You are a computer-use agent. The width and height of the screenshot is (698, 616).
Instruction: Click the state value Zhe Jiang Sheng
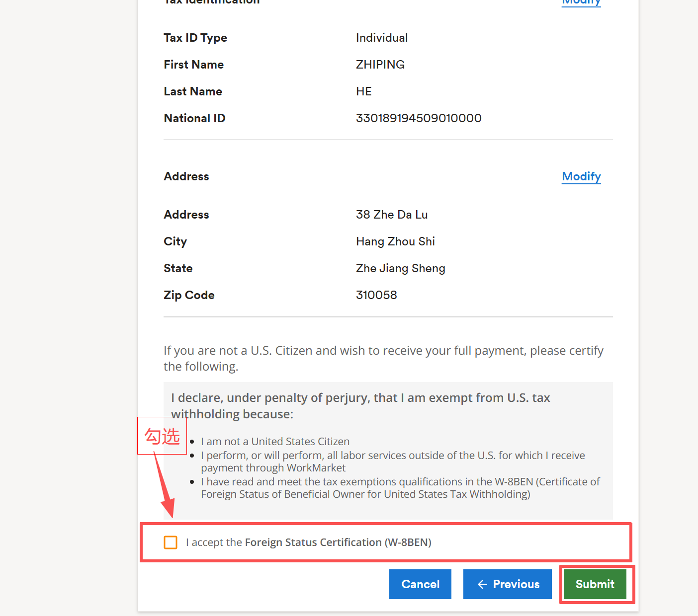[x=400, y=268]
